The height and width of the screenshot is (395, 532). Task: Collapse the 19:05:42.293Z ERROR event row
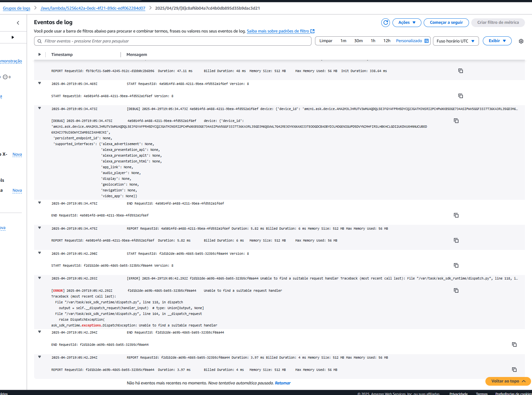pyautogui.click(x=40, y=278)
